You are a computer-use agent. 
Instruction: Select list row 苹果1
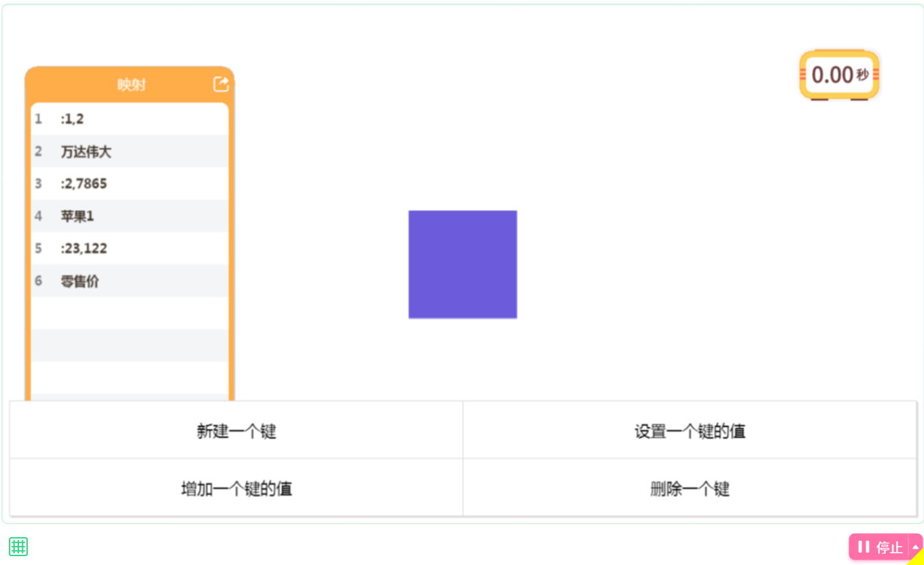pyautogui.click(x=129, y=216)
